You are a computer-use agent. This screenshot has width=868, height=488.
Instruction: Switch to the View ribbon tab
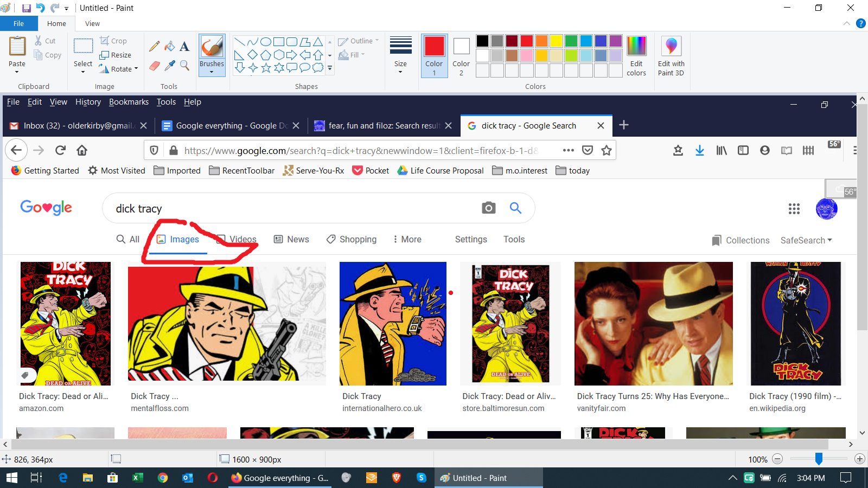(x=93, y=23)
